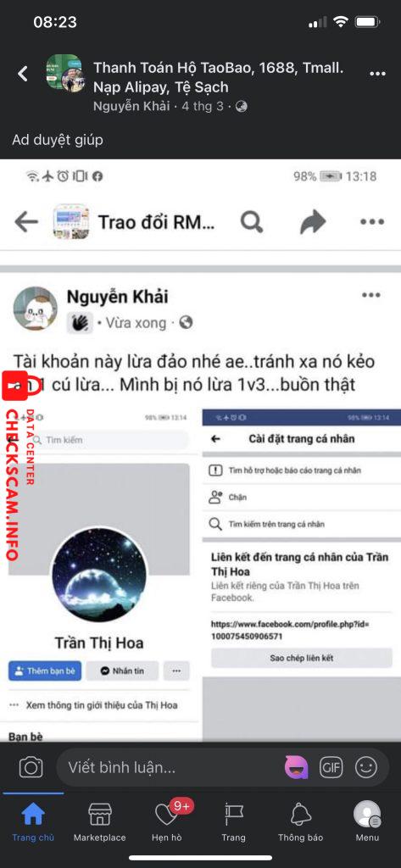The width and height of the screenshot is (401, 868).
Task: Tap Sao chép liên kết button
Action: [301, 658]
